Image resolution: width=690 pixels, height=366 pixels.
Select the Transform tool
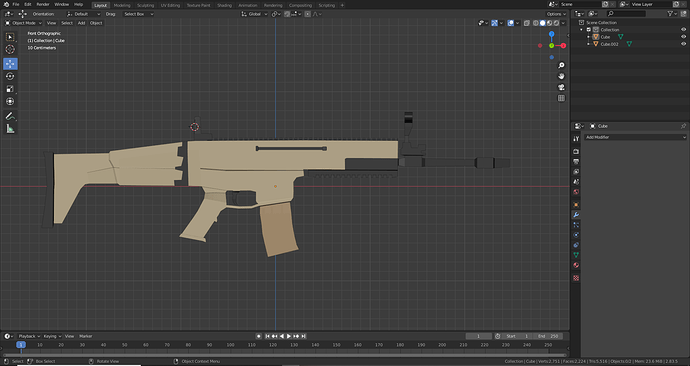coord(10,101)
